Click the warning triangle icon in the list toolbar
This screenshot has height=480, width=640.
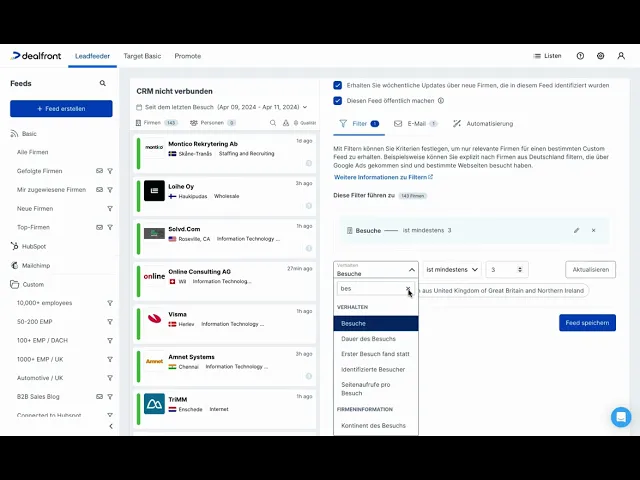(286, 123)
